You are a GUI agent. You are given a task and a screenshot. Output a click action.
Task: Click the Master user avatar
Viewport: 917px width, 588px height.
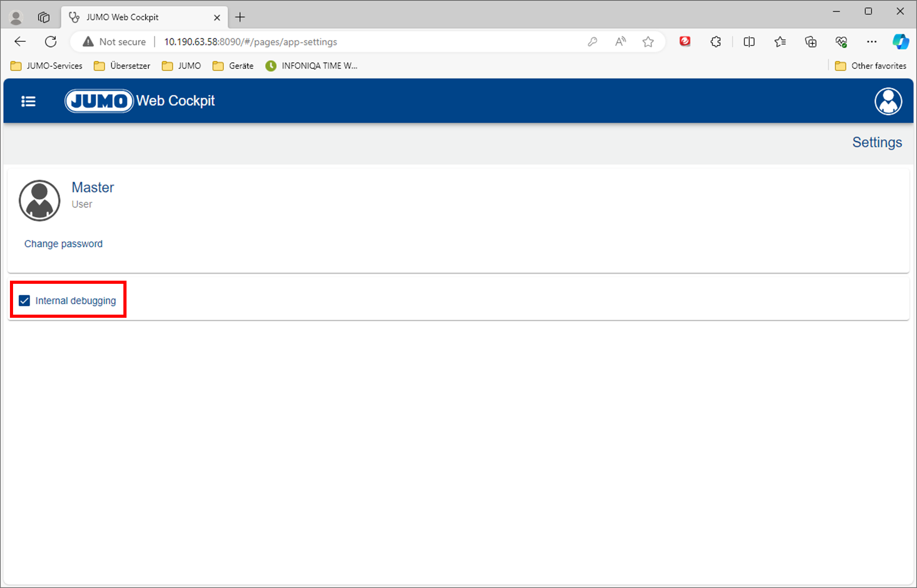[40, 201]
